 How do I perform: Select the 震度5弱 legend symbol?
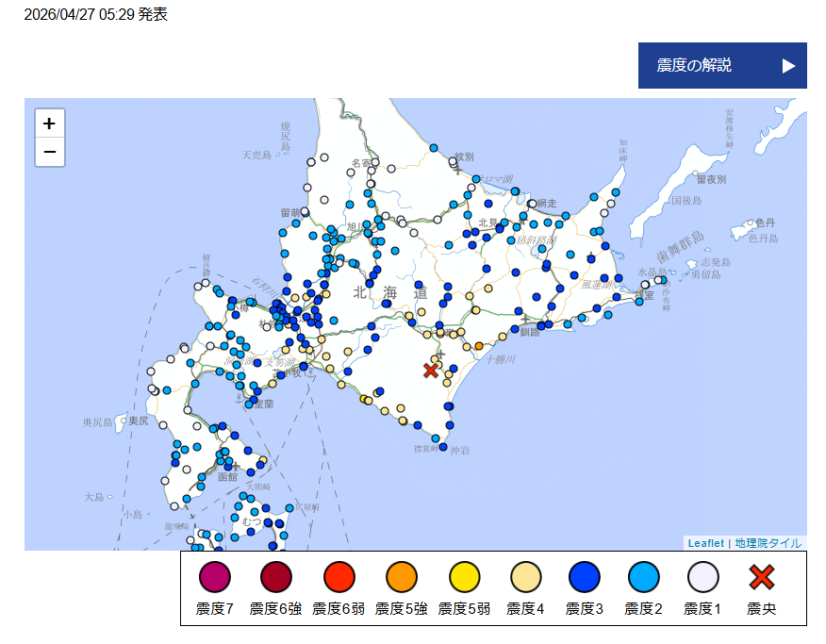point(464,578)
